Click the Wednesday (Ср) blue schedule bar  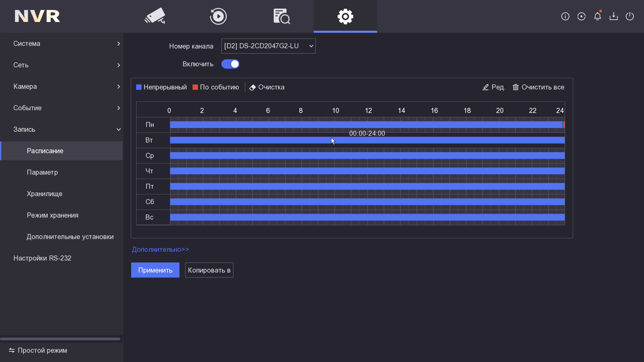(x=367, y=156)
